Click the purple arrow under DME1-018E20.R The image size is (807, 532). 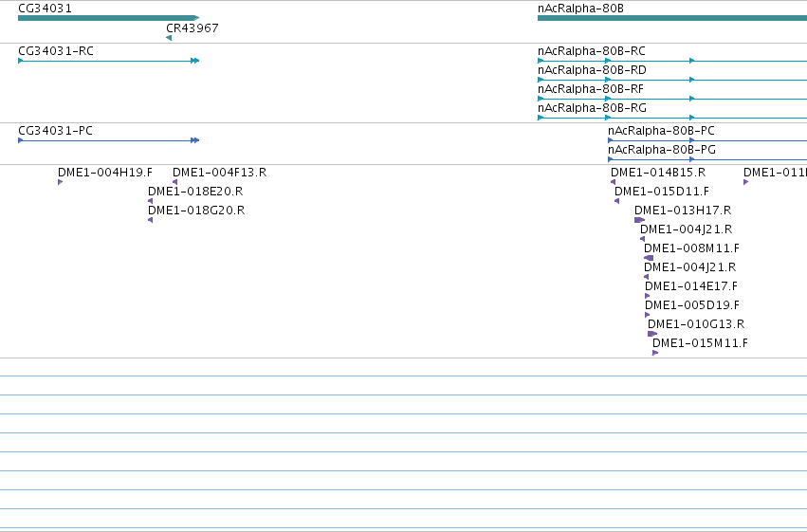pyautogui.click(x=150, y=201)
